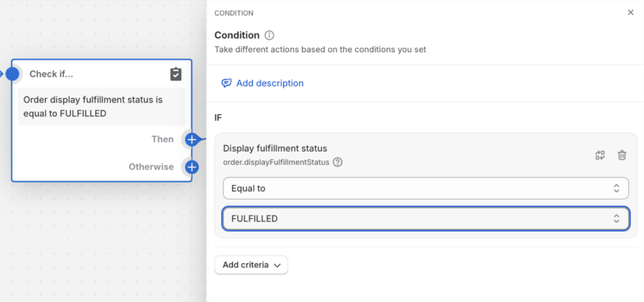
Task: Select the Check if... node header
Action: click(52, 74)
